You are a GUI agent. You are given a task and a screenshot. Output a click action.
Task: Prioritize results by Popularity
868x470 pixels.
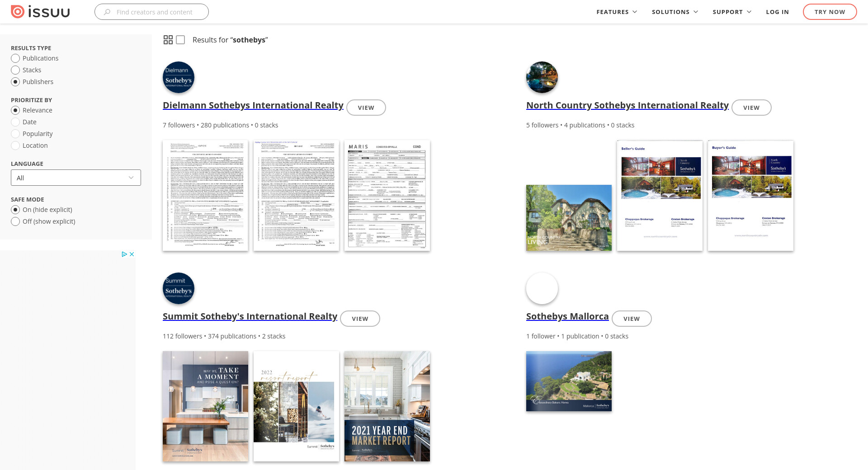[x=15, y=134]
